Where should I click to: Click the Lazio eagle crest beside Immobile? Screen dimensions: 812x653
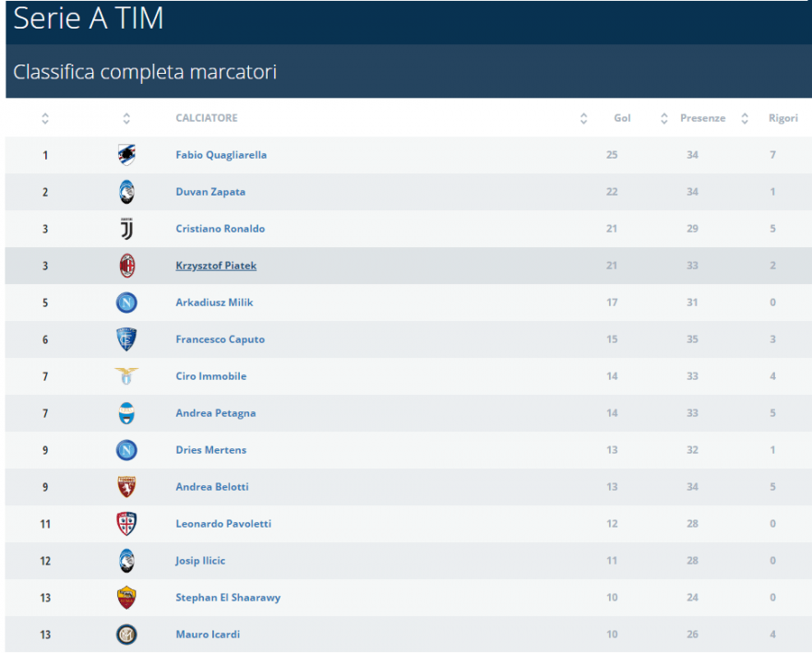[126, 376]
